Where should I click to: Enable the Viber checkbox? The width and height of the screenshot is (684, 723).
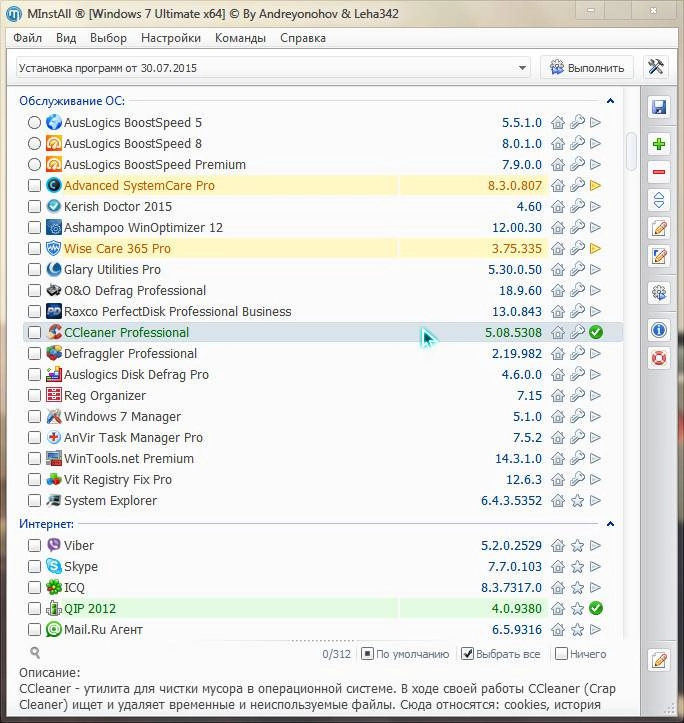point(34,545)
